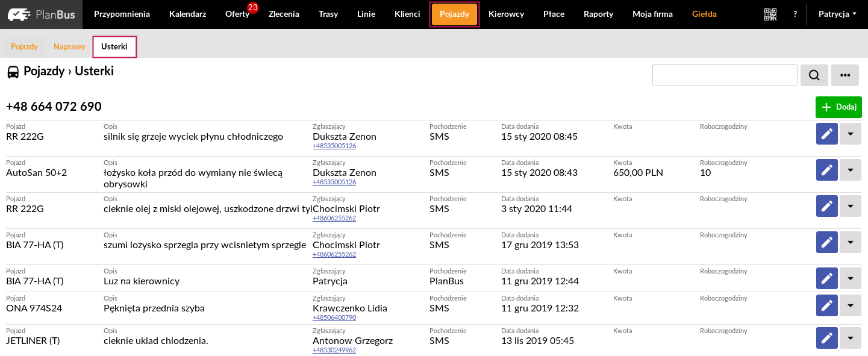Screen dimensions: 868x356
Task: Click the search input field
Action: pyautogui.click(x=725, y=75)
